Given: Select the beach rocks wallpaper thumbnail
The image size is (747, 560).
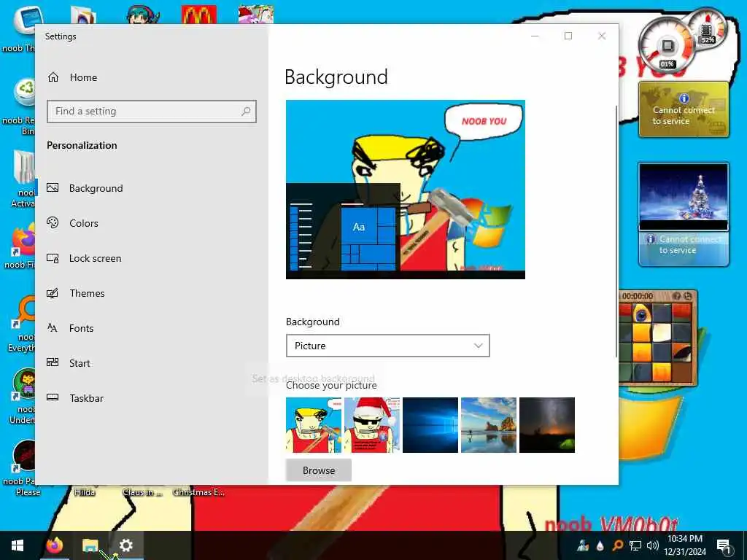Looking at the screenshot, I should click(489, 425).
